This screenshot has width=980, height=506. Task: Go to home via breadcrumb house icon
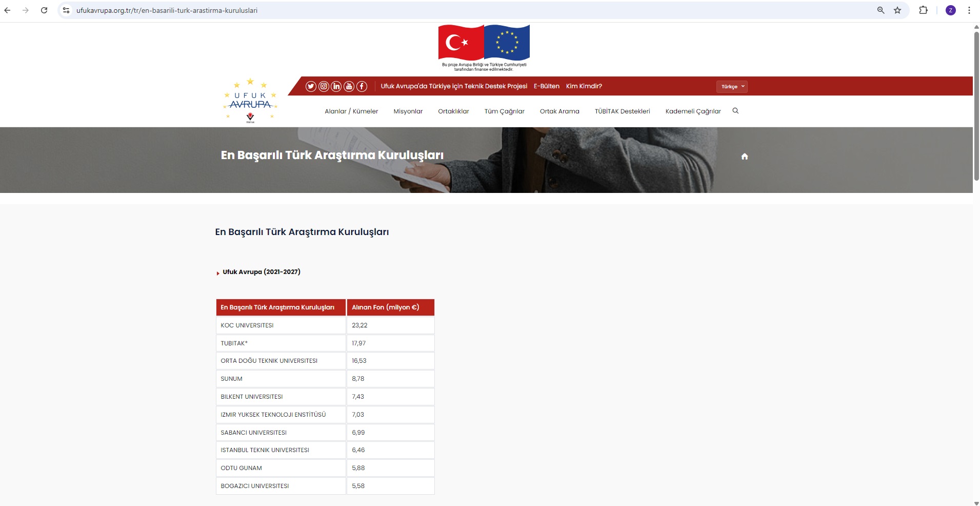pos(745,157)
